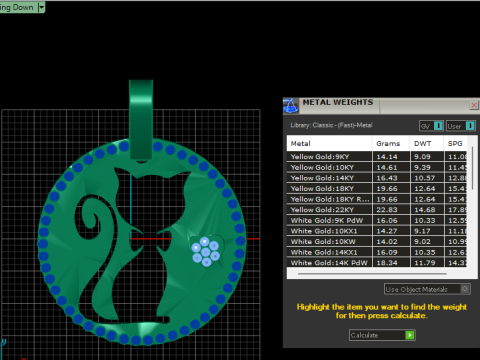Click the 22.83 grams value
480x360 pixels.
[x=387, y=210]
